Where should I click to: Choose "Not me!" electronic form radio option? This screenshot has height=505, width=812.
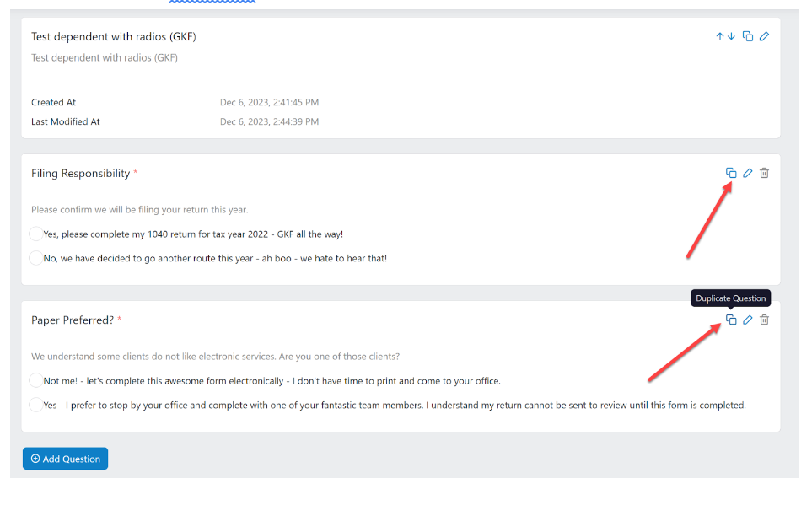[x=36, y=380]
